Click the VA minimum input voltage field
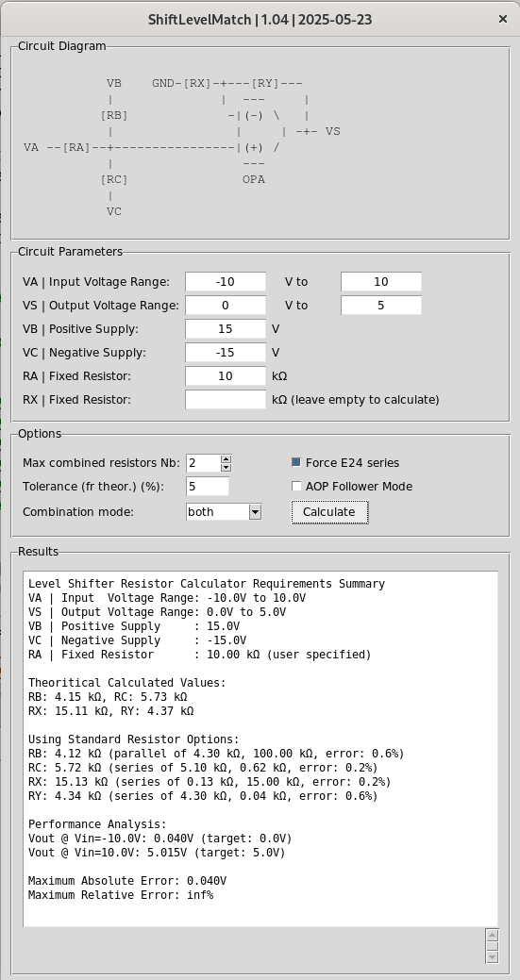This screenshot has height=980, width=520. (226, 282)
